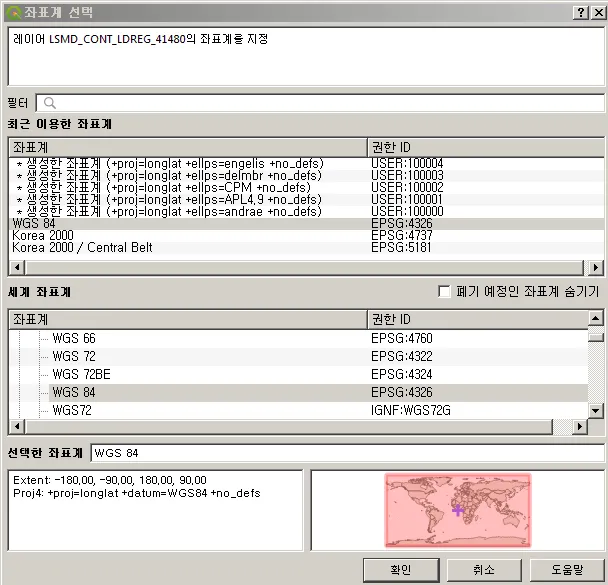Click the QGIS logo in title bar
Screen dimensions: 608x585
tap(12, 12)
